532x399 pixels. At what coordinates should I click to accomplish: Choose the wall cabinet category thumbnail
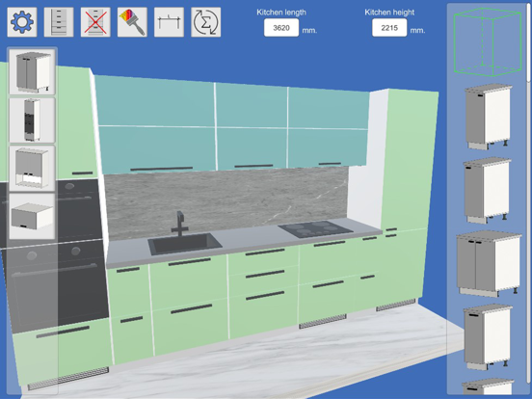pyautogui.click(x=32, y=168)
